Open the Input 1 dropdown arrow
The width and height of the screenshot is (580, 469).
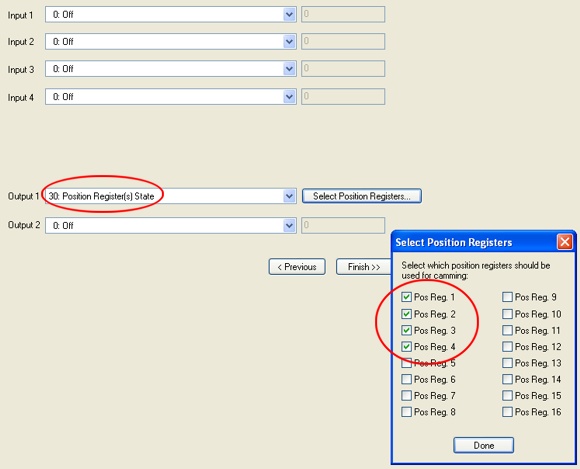click(x=289, y=15)
